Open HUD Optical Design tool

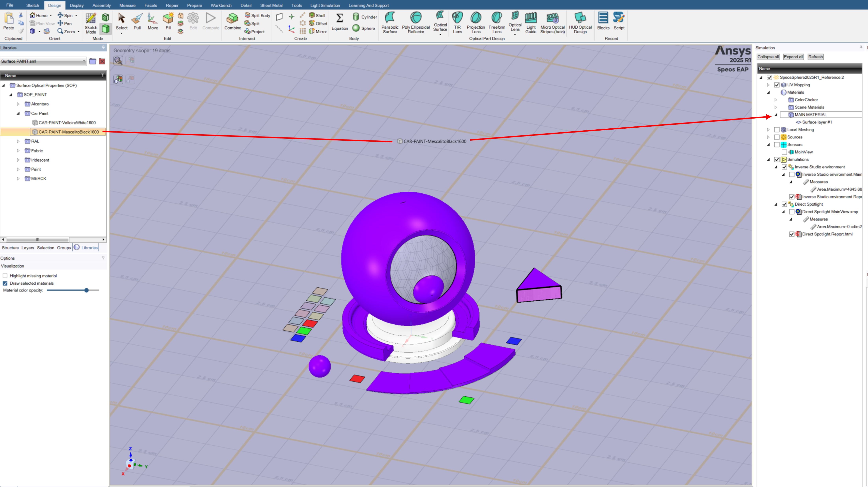[580, 22]
